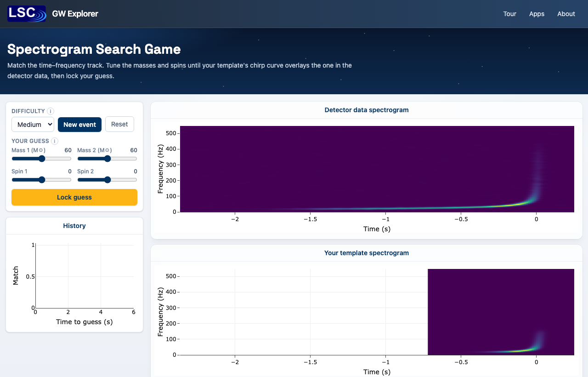Click the Spin 2 slider handle

tap(107, 180)
